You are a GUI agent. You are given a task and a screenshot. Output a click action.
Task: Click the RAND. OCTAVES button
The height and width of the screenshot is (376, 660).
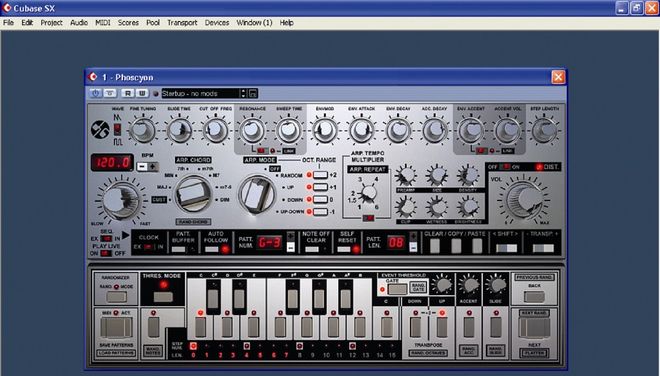[x=428, y=353]
